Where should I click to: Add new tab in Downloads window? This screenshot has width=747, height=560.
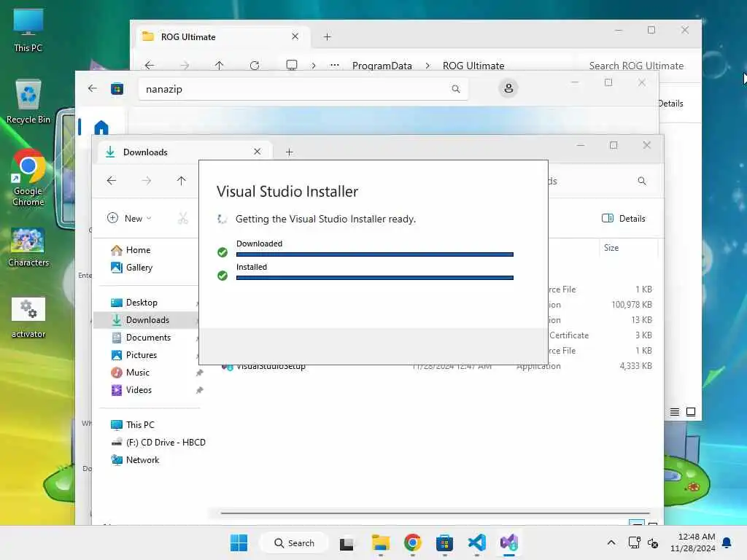coord(289,152)
